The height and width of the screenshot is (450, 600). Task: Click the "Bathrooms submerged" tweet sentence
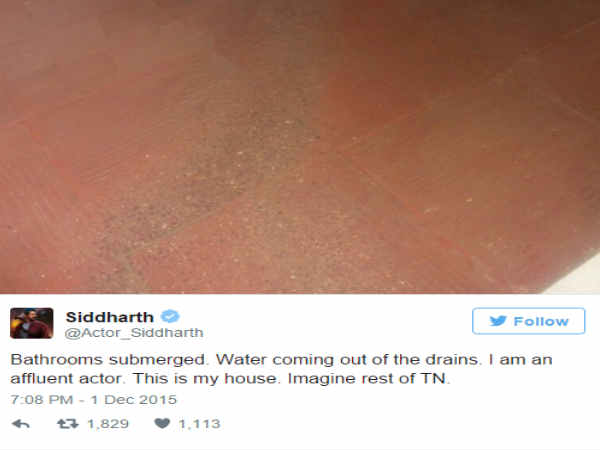tap(109, 360)
